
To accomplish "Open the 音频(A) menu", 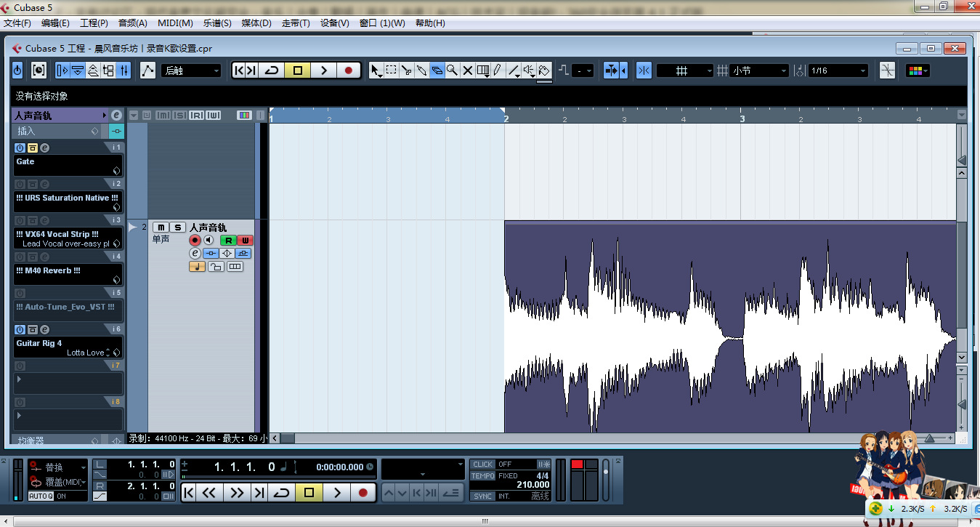I will tap(133, 23).
